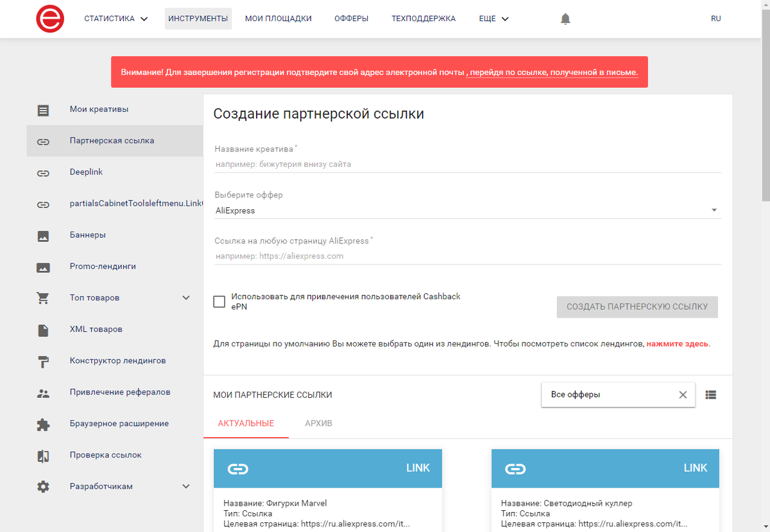Open Привлечение рефералов sidebar item
The height and width of the screenshot is (532, 770).
114,393
